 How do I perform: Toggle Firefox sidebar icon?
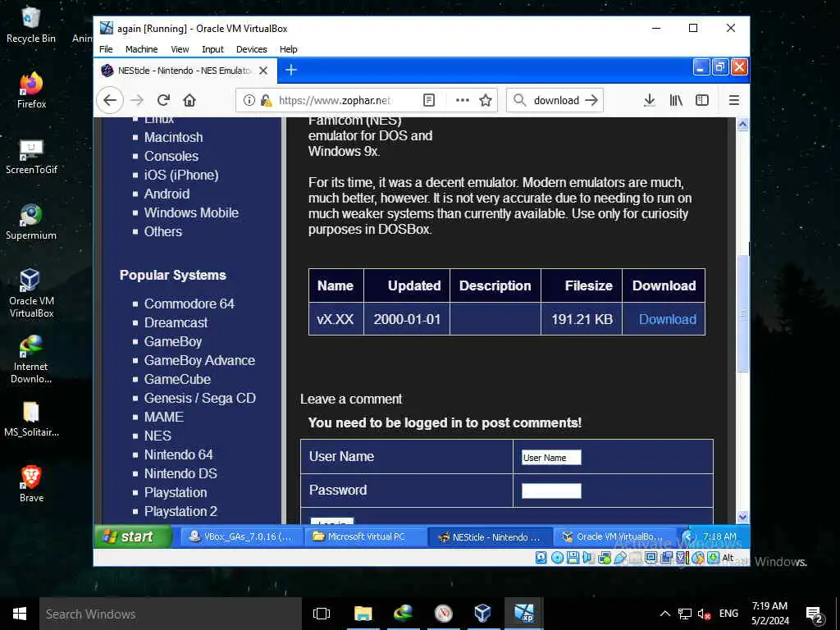702,100
